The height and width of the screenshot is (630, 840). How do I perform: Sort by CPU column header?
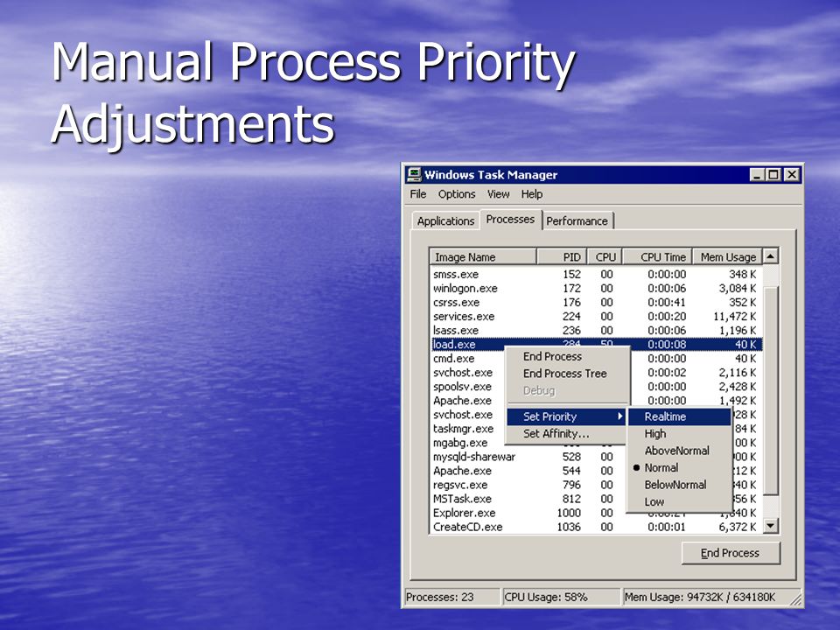point(605,256)
